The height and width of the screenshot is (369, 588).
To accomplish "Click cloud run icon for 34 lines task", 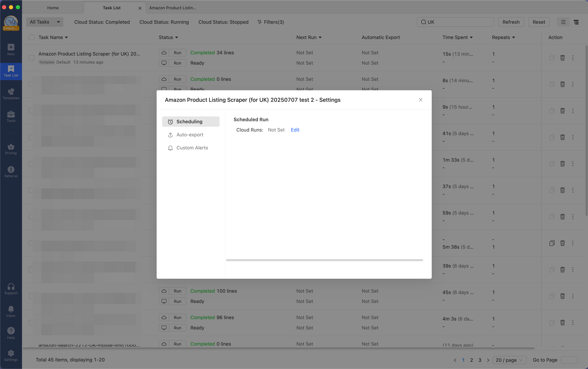I will tap(164, 53).
